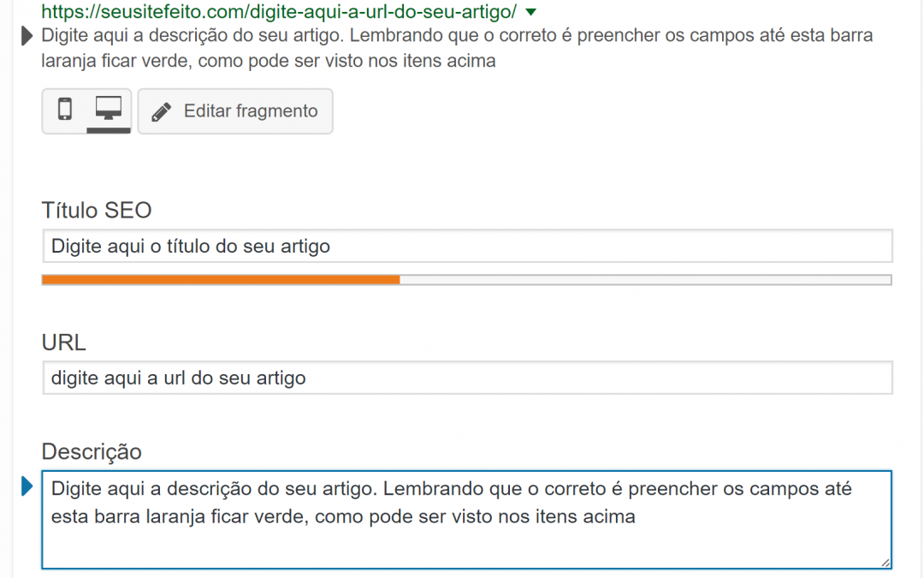The image size is (924, 578).
Task: Click the Editar fragmento button
Action: pos(235,111)
